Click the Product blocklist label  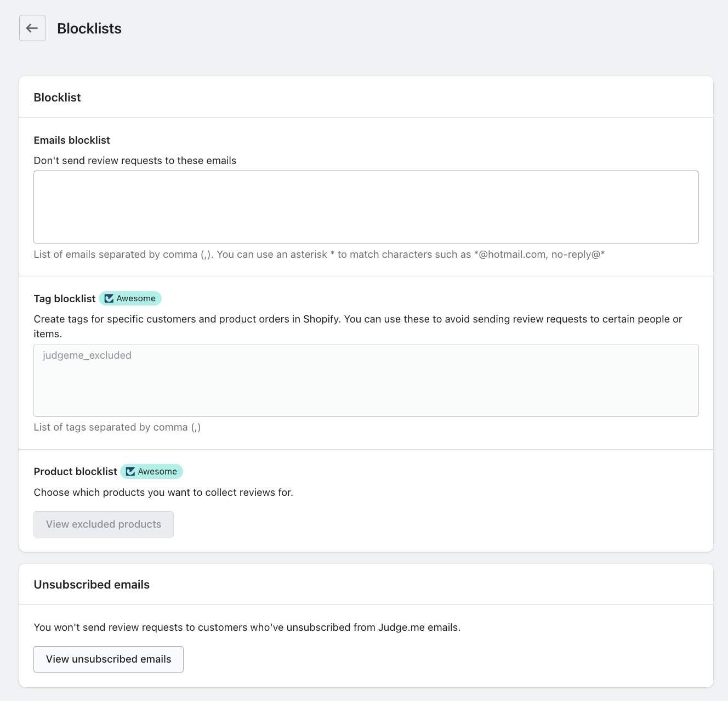pos(75,472)
